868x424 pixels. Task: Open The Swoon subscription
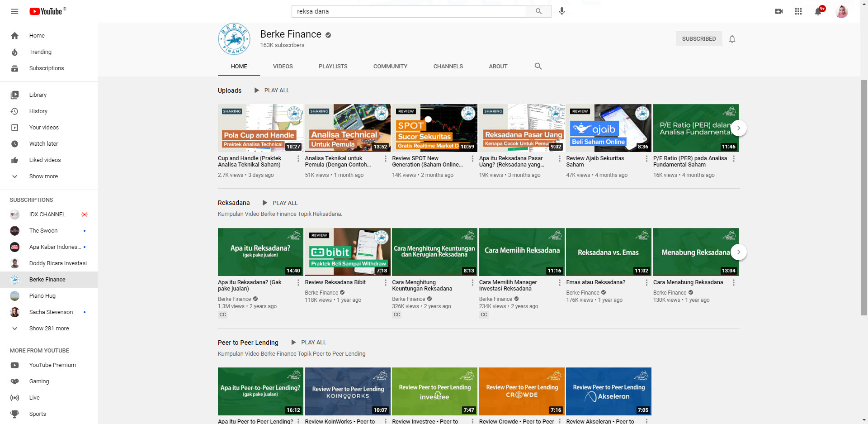[x=49, y=231]
